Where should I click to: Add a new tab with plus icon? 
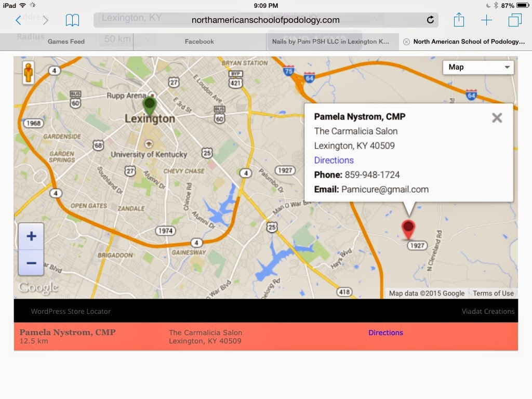click(486, 20)
